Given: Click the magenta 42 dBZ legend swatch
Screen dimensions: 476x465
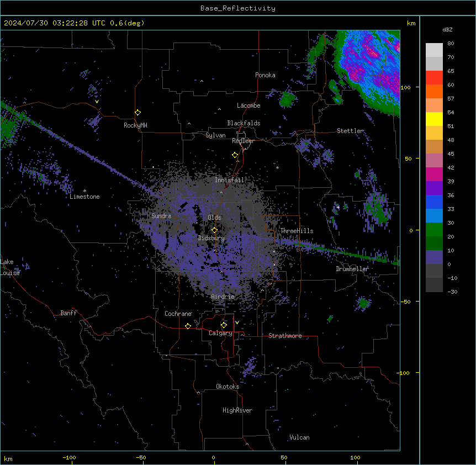Looking at the screenshot, I should click(434, 174).
